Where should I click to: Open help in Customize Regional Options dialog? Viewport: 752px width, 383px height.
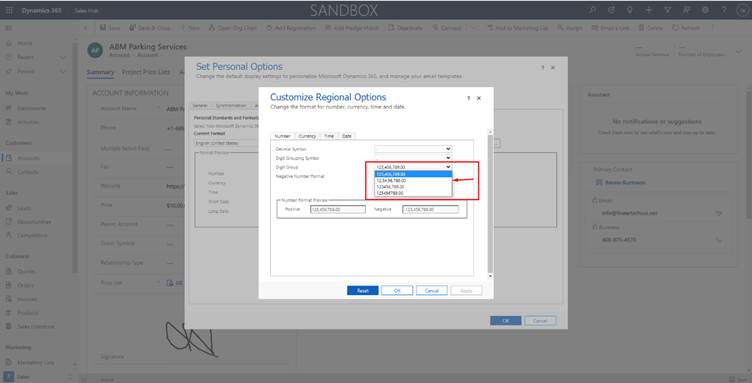click(469, 98)
